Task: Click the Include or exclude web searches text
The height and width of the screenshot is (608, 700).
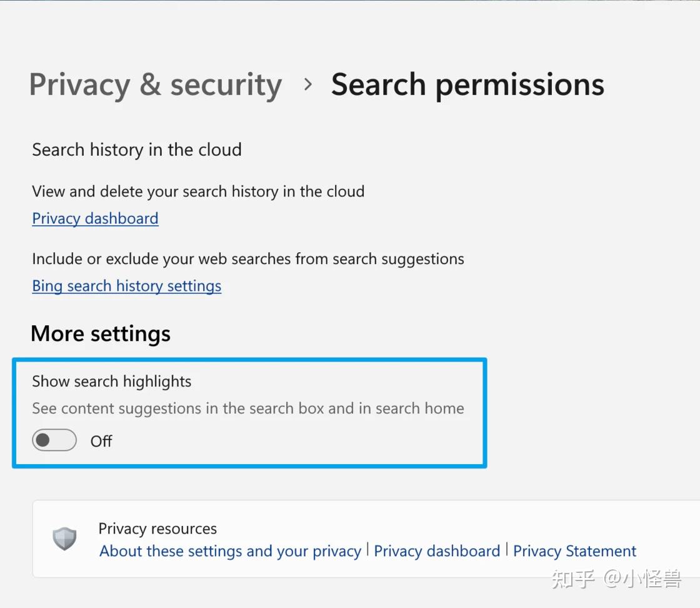Action: [x=248, y=259]
